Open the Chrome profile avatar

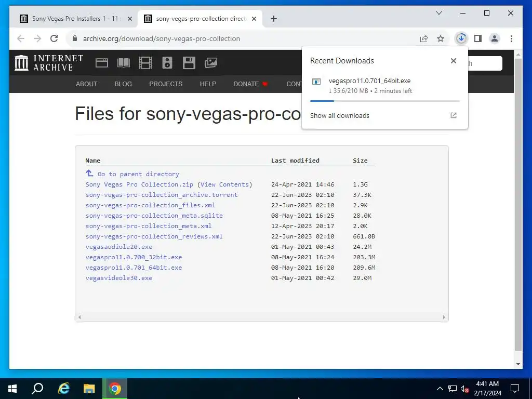tap(495, 38)
